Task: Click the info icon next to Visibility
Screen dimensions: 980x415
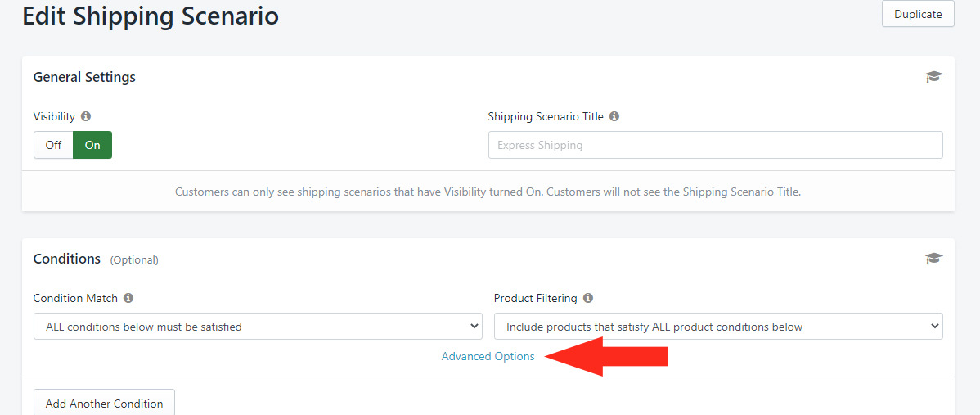Action: (x=86, y=116)
